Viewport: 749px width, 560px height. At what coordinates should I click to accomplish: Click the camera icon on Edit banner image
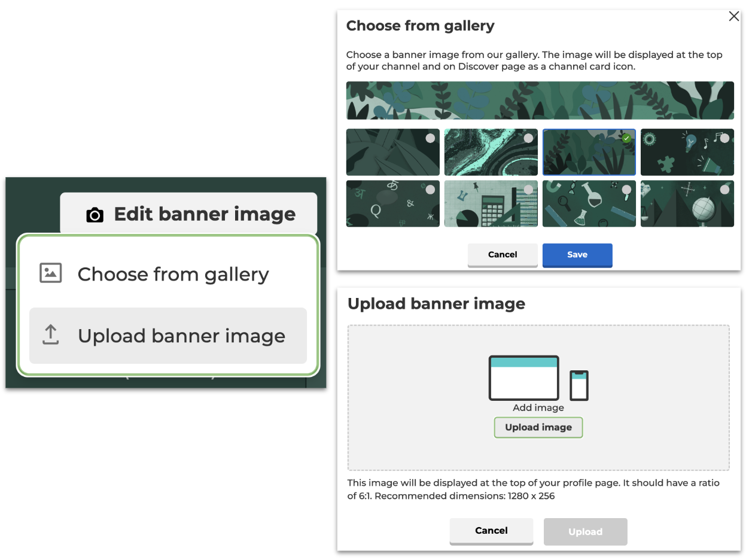95,215
